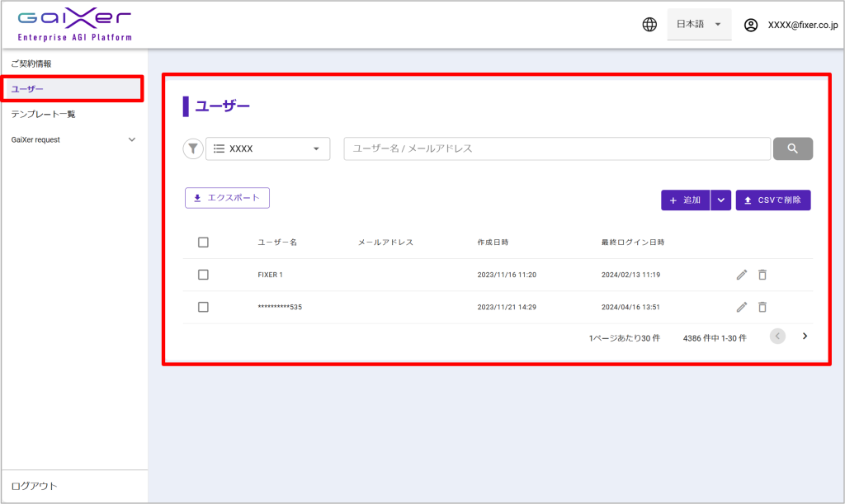Viewport: 845px width, 504px height.
Task: Click the filter funnel icon
Action: (192, 148)
